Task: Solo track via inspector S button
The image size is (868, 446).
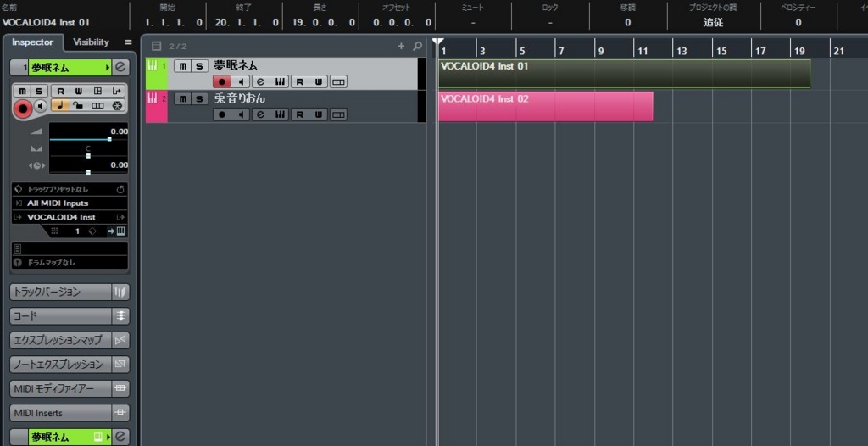Action: pyautogui.click(x=39, y=91)
